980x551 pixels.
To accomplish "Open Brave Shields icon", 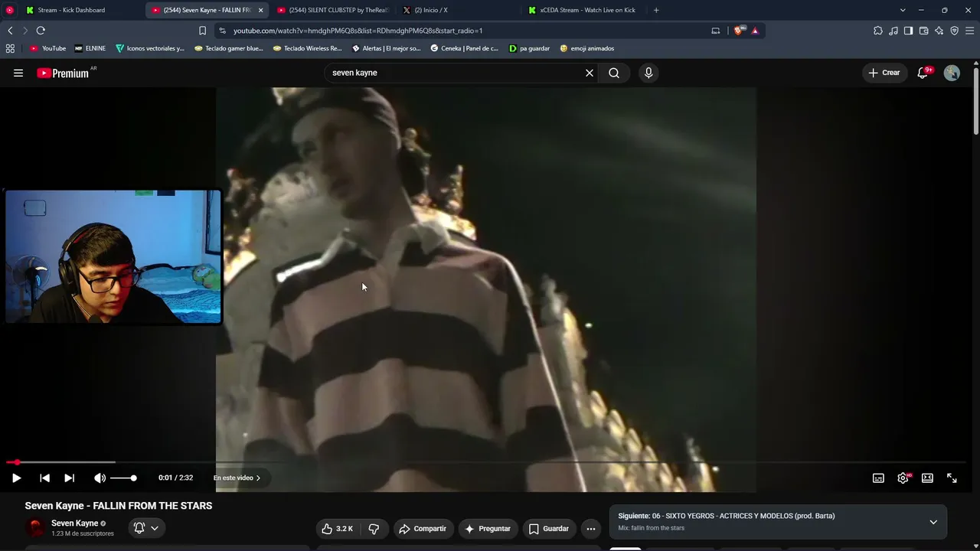I will (739, 31).
